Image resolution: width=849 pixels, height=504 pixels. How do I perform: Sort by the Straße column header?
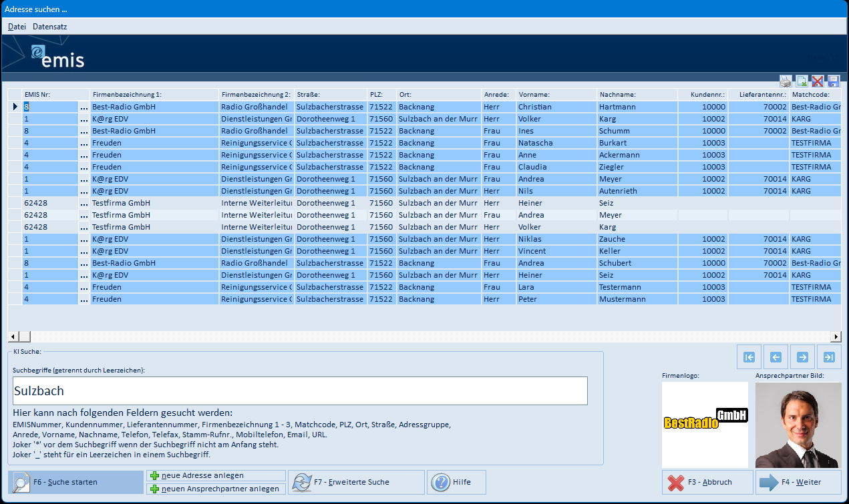[330, 95]
